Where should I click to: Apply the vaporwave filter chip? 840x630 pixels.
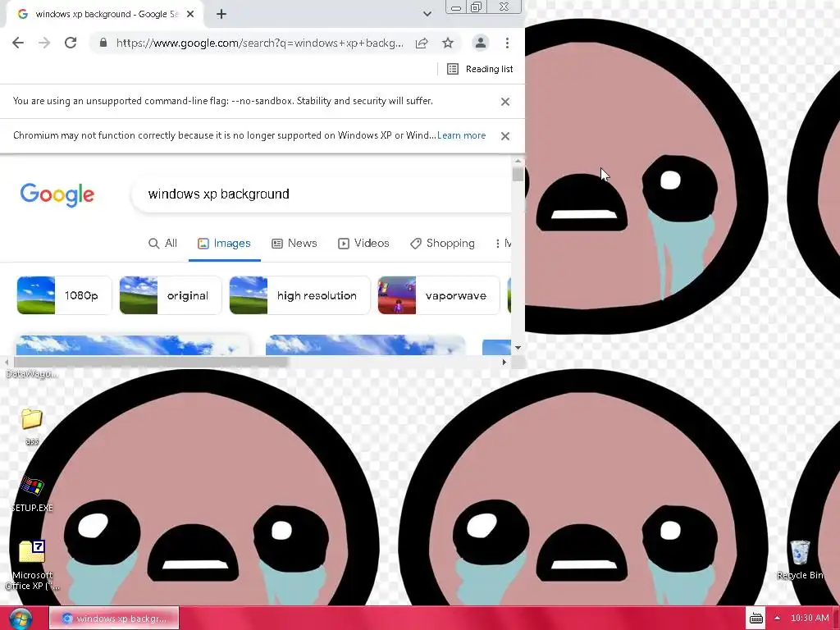coord(439,295)
